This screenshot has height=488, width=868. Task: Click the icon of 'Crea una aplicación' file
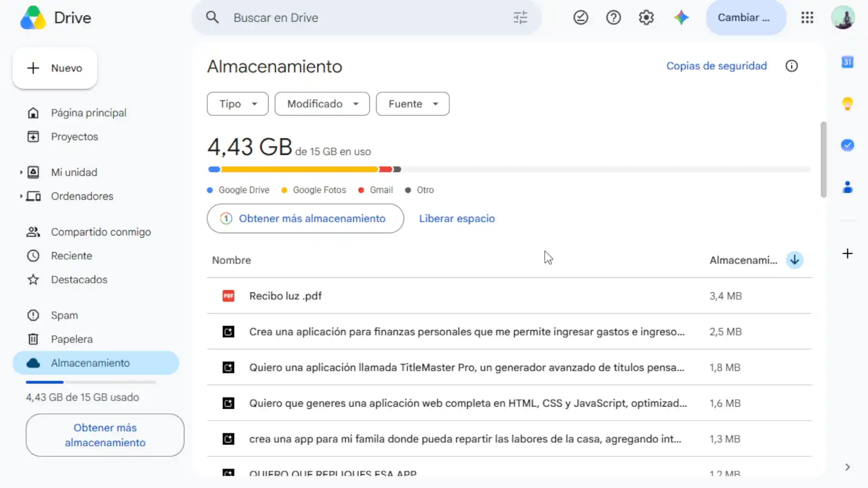pos(228,332)
